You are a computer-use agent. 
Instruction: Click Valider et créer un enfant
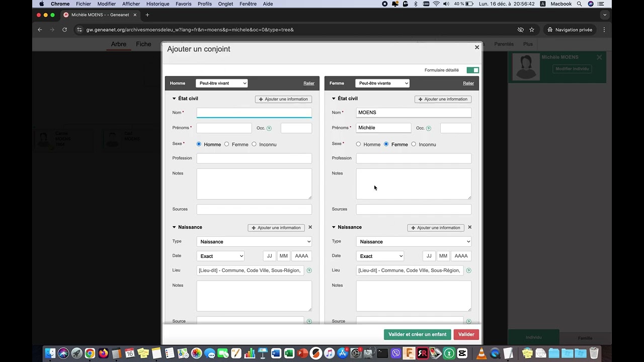pos(418,334)
